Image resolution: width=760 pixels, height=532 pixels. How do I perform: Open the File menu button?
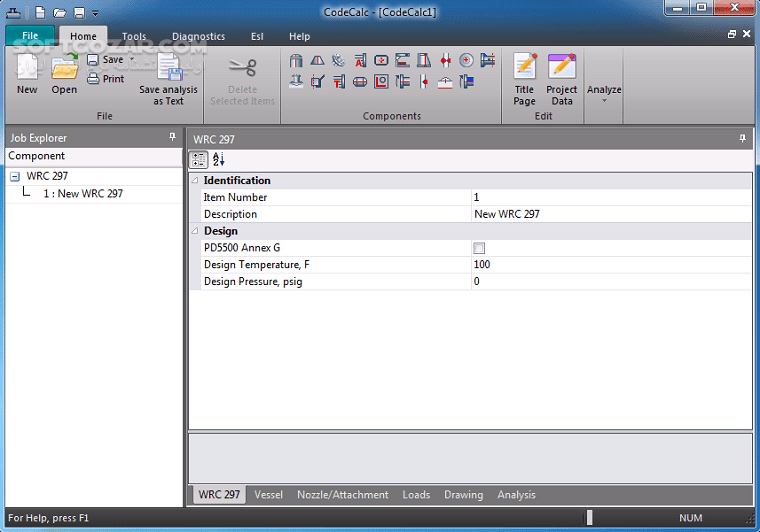[30, 37]
